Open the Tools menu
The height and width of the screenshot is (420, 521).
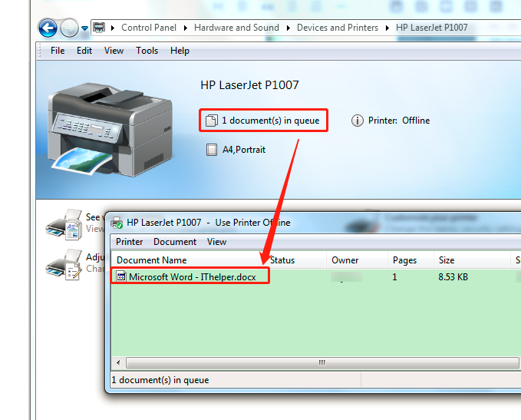147,51
